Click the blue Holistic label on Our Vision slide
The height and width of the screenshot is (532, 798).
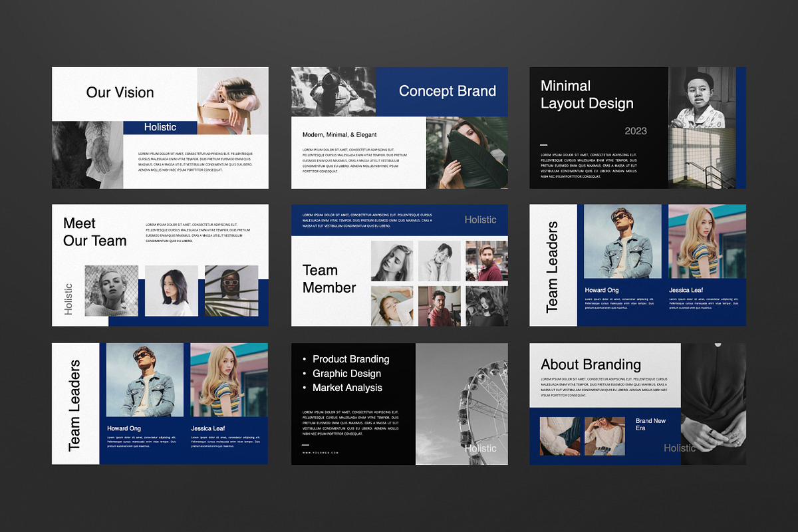pos(160,127)
